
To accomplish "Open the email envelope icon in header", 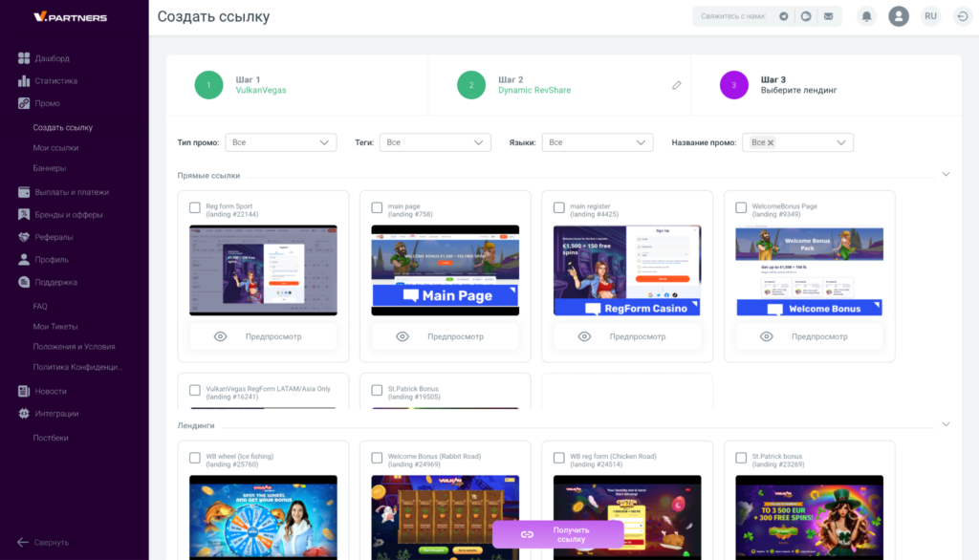I will pyautogui.click(x=829, y=16).
